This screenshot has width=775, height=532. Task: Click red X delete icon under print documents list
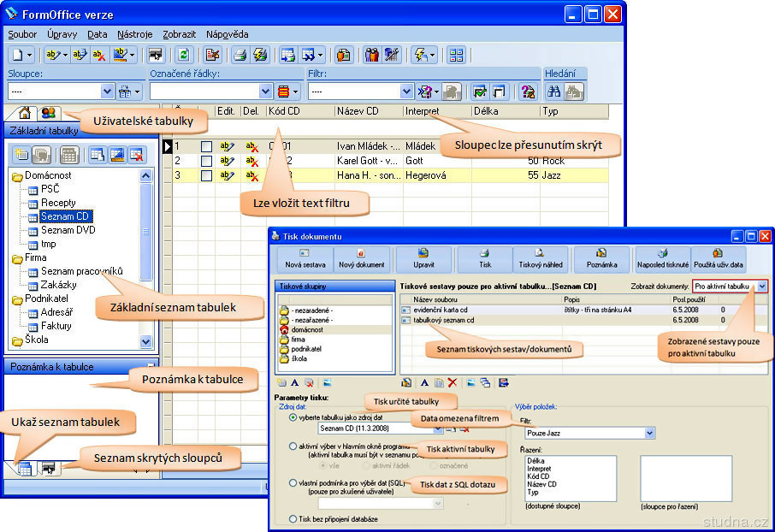(x=452, y=382)
